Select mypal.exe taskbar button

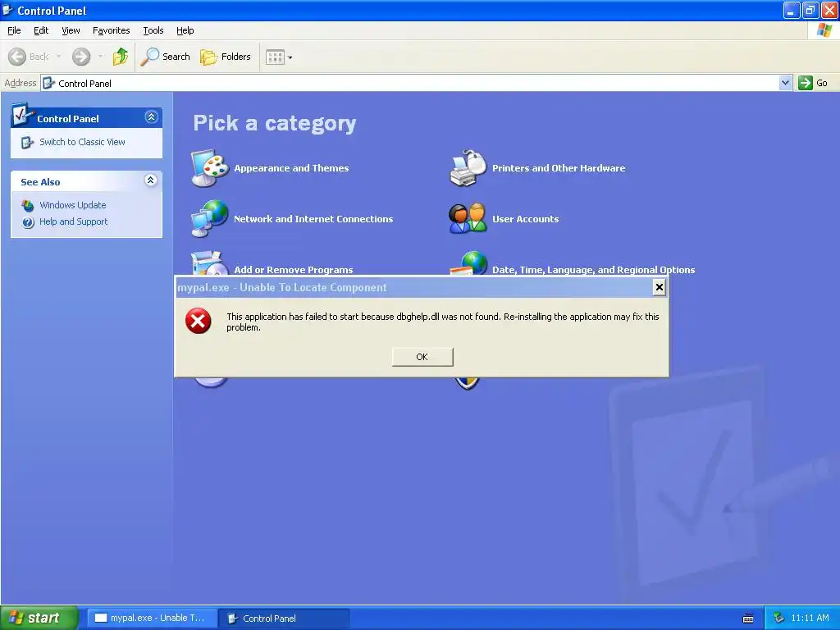point(152,619)
